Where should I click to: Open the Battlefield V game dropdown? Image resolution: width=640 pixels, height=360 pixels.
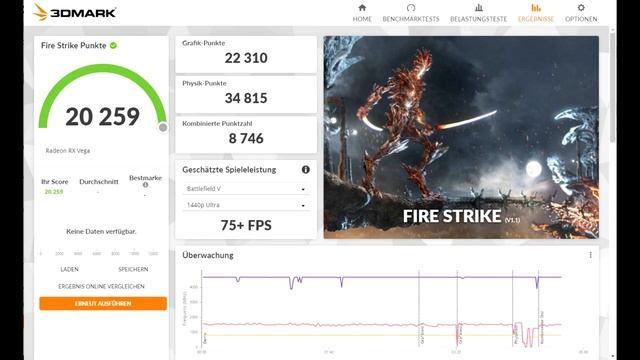[x=246, y=189]
